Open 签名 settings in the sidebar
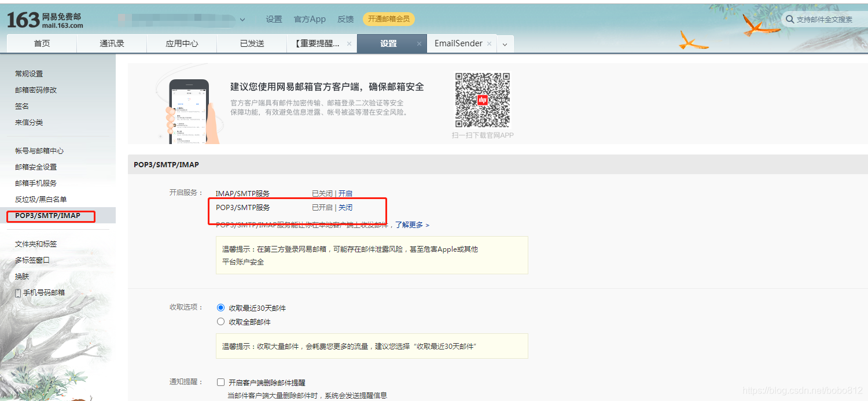This screenshot has height=401, width=868. (22, 106)
